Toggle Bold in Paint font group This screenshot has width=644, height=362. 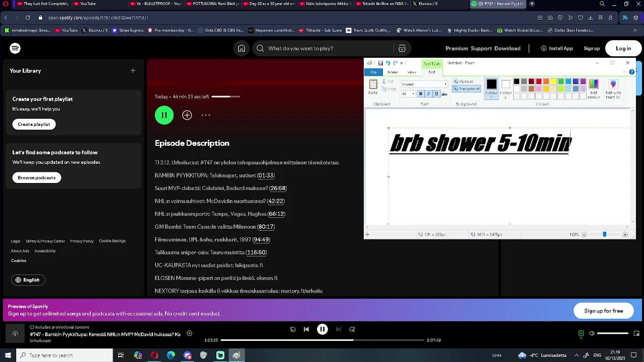421,94
